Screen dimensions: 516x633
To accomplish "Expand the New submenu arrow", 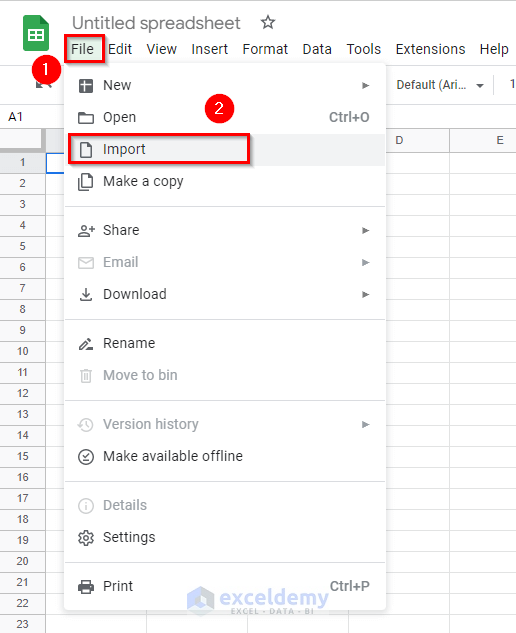I will 365,86.
